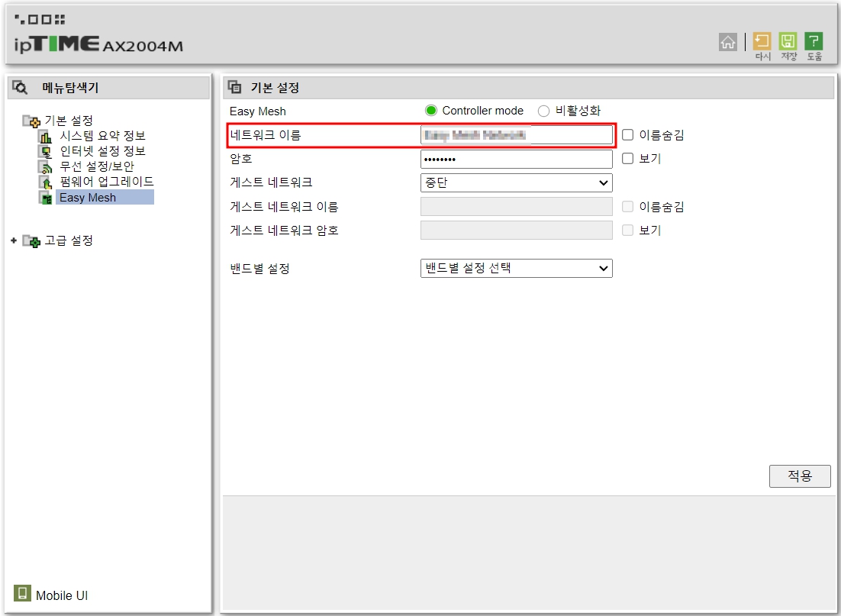This screenshot has height=616, width=841.
Task: Expand the 고급 설정 tree node
Action: (x=14, y=240)
